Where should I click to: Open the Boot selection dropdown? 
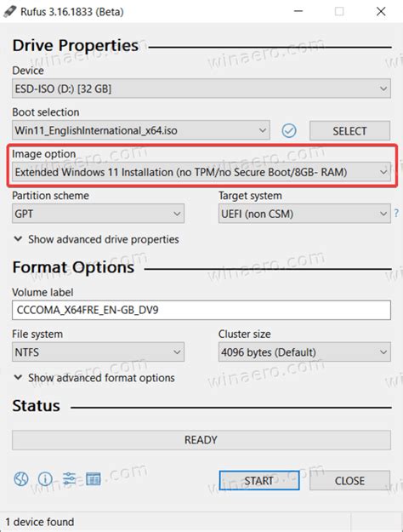(x=141, y=130)
